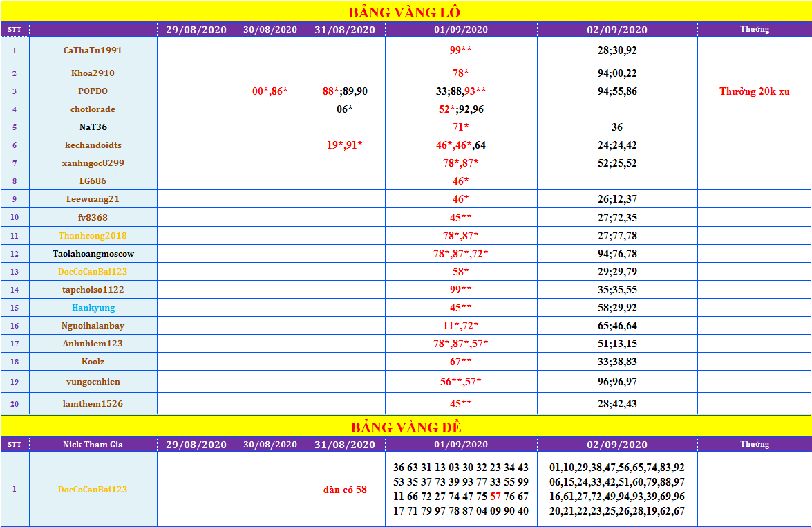Click the Nick Tham Gia column header

point(93,445)
